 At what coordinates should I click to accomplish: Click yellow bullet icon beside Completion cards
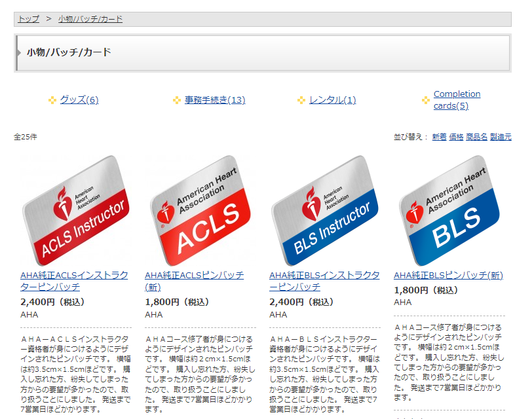[426, 100]
